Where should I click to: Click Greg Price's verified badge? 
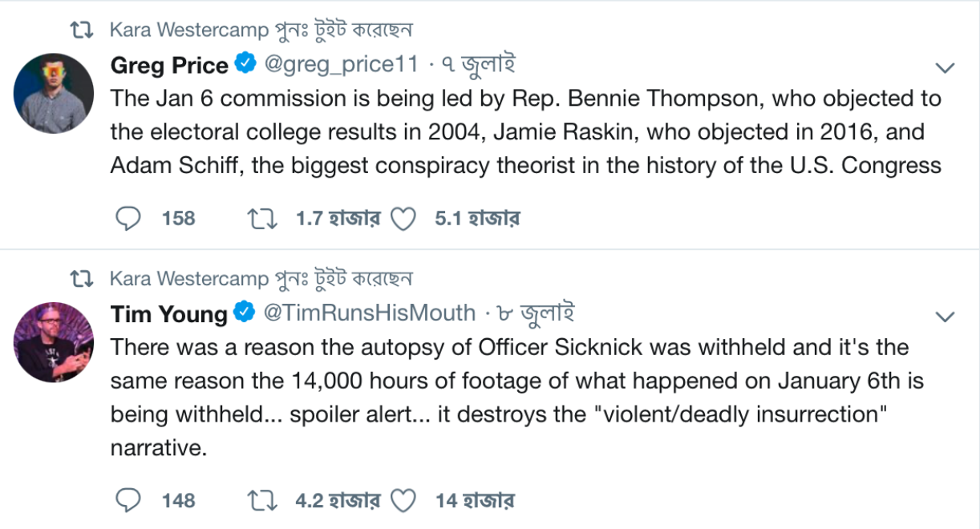click(245, 64)
